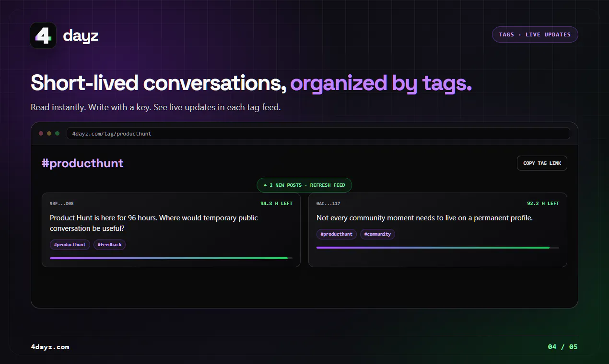Click the 94.8 H LEFT progress bar
609x364 pixels.
[171, 258]
